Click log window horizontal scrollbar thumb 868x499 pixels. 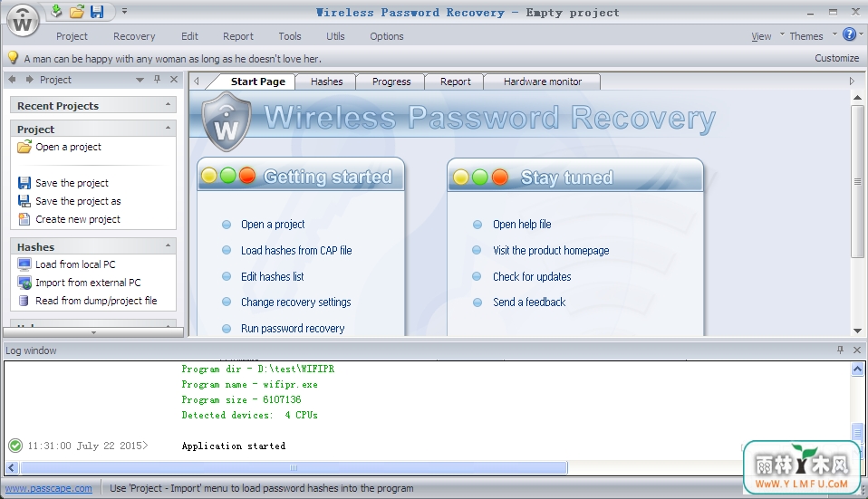click(x=294, y=468)
